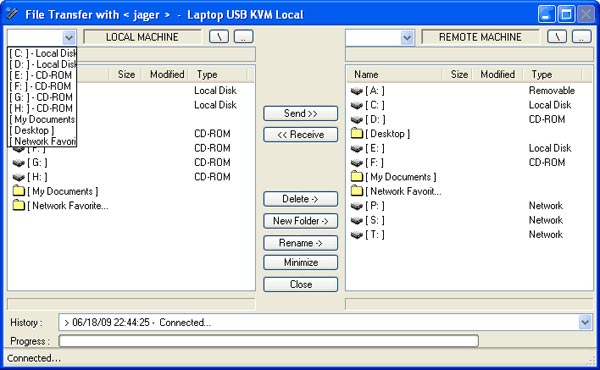The height and width of the screenshot is (370, 600).
Task: Sort local list by Modified column
Action: tap(166, 74)
